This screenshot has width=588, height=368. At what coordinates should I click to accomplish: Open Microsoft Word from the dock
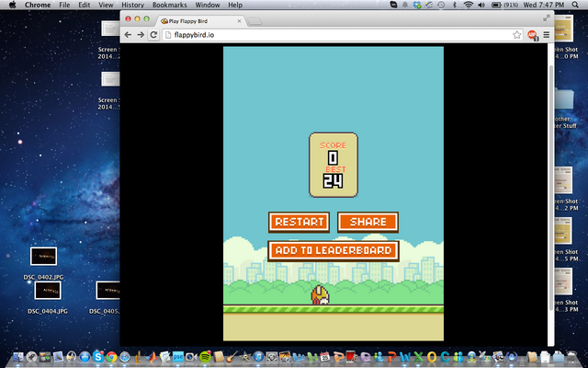click(405, 357)
